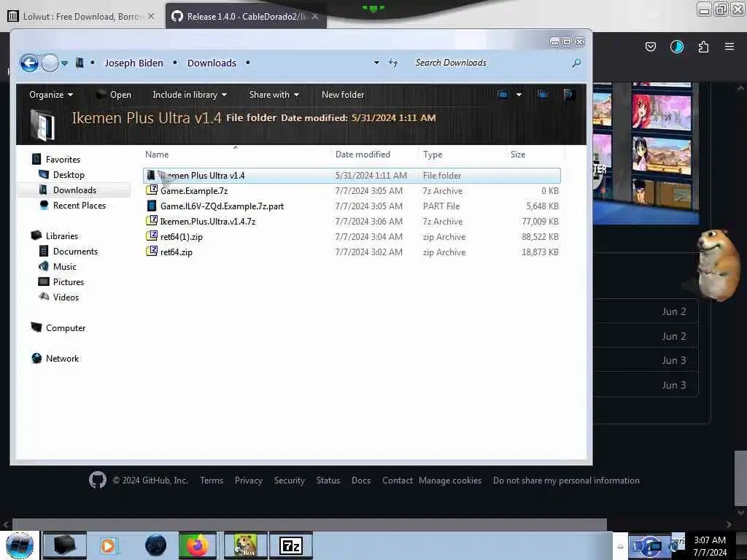The width and height of the screenshot is (747, 560).
Task: Click the GitHub Docs footer link
Action: click(x=361, y=481)
